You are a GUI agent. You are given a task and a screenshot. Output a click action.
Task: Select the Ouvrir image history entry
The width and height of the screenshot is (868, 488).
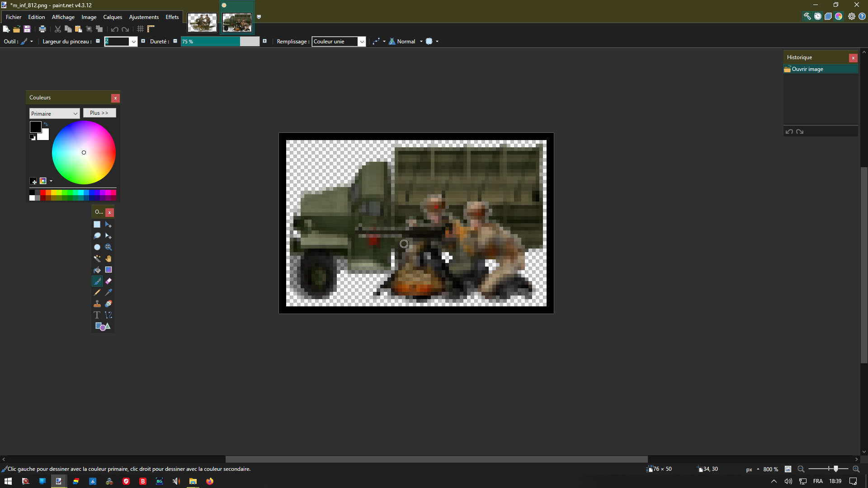click(x=821, y=69)
